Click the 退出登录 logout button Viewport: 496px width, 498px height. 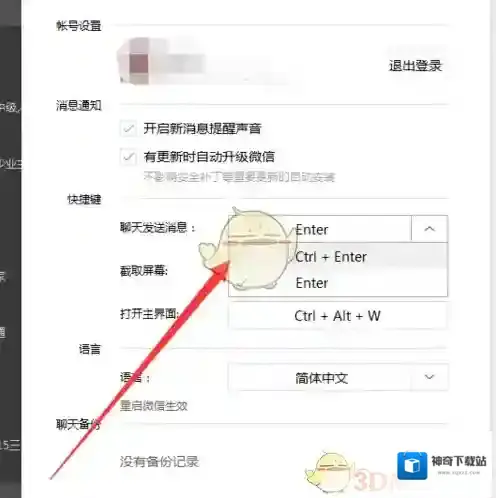pos(415,66)
